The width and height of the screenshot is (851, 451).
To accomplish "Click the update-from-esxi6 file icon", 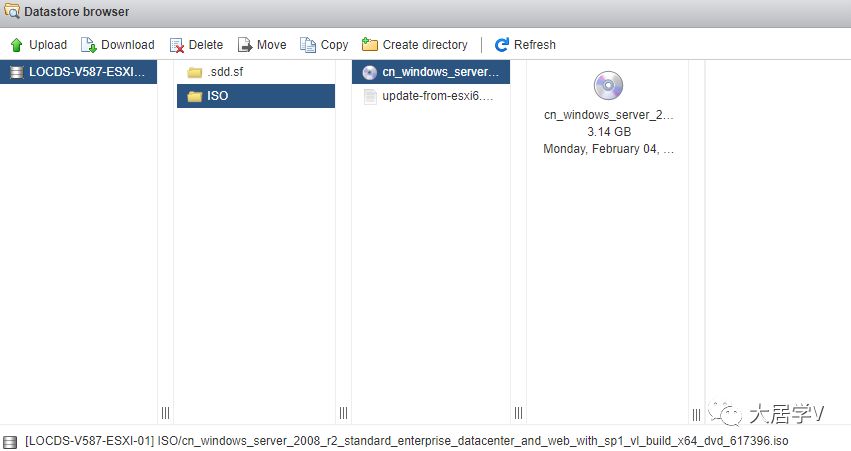I will [x=370, y=97].
